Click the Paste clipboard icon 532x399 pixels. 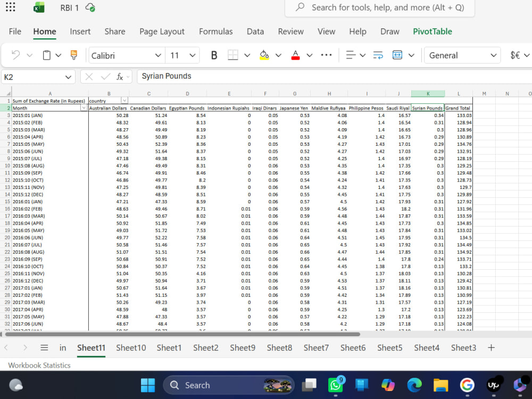pos(46,55)
